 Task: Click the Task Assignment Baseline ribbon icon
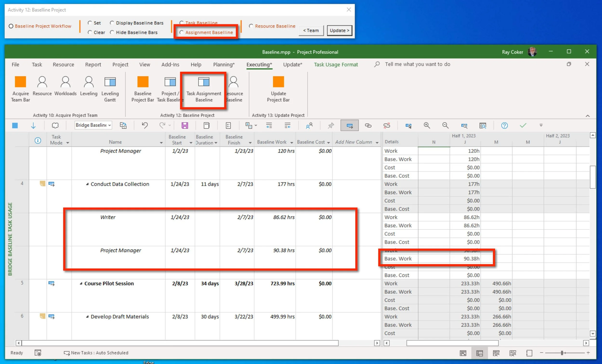pos(203,82)
